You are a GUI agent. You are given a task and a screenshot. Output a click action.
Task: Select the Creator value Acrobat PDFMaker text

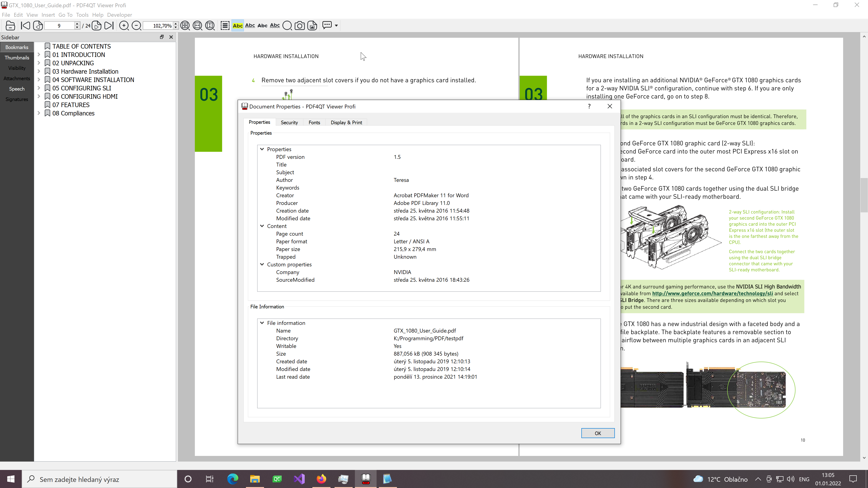(431, 195)
